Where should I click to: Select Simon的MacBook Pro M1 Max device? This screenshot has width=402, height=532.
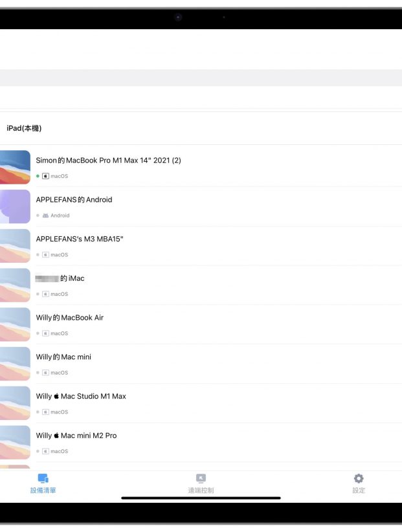108,161
